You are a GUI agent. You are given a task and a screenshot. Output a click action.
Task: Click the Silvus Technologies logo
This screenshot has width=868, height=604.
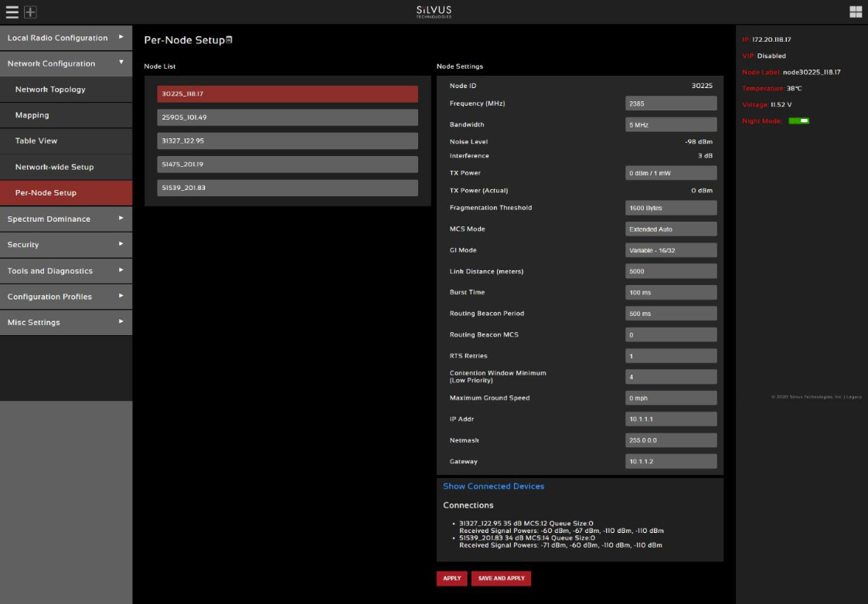point(434,11)
